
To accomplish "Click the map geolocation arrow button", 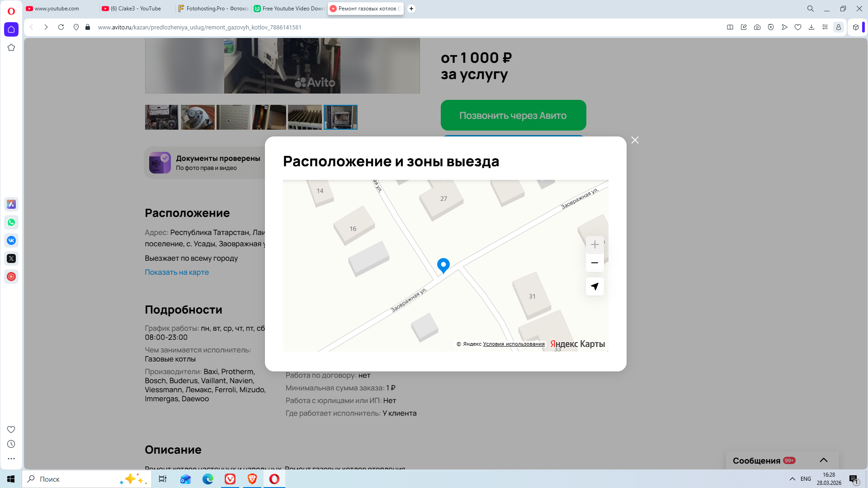I will click(x=594, y=286).
